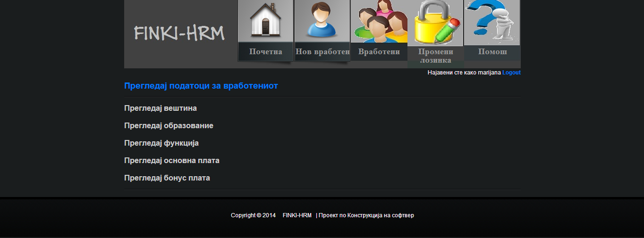Click the FINKI-HRM footer link
The image size is (644, 238).
pyautogui.click(x=297, y=215)
